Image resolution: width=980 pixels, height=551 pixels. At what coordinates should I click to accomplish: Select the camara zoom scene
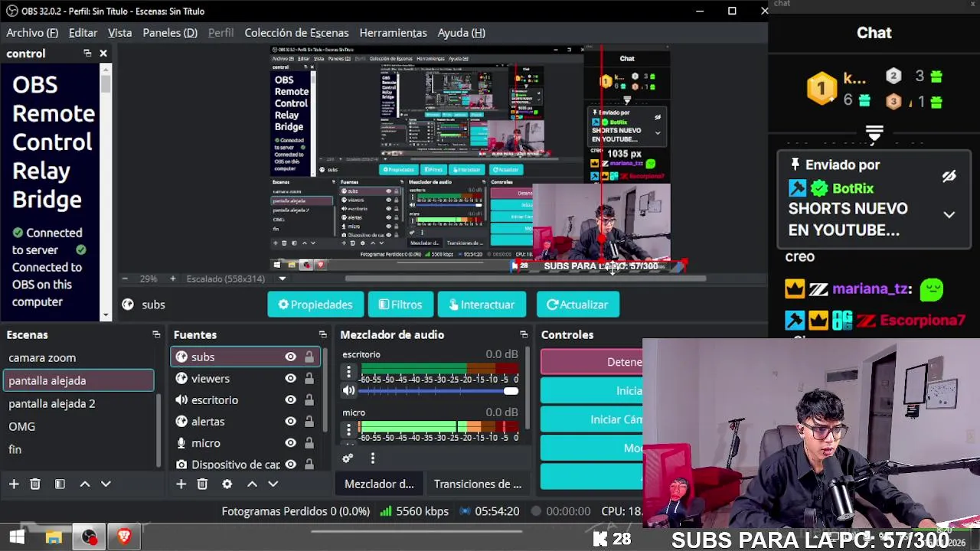tap(77, 357)
